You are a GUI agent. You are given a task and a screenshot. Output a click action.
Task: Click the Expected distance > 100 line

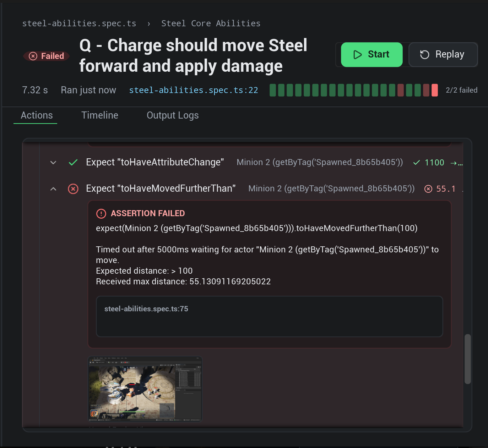(144, 271)
